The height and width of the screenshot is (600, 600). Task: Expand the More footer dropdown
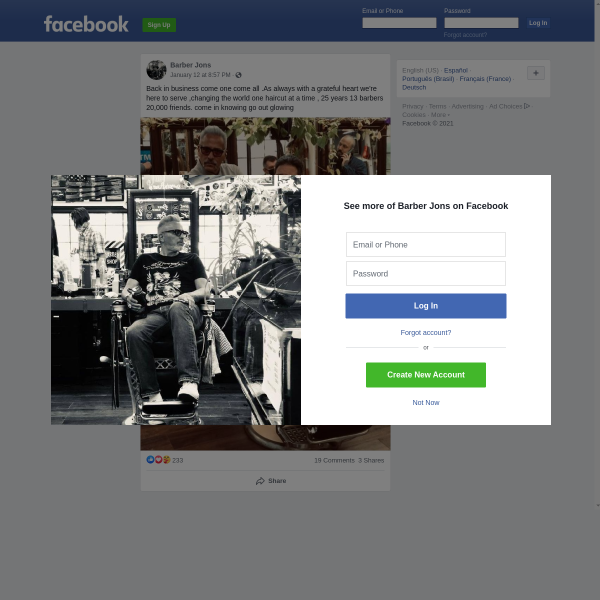coord(440,115)
